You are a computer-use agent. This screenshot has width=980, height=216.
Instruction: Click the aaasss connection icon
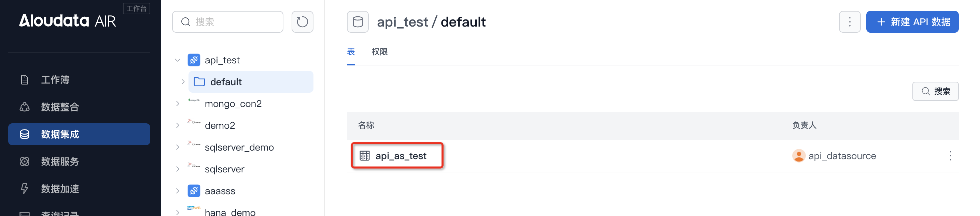[194, 190]
